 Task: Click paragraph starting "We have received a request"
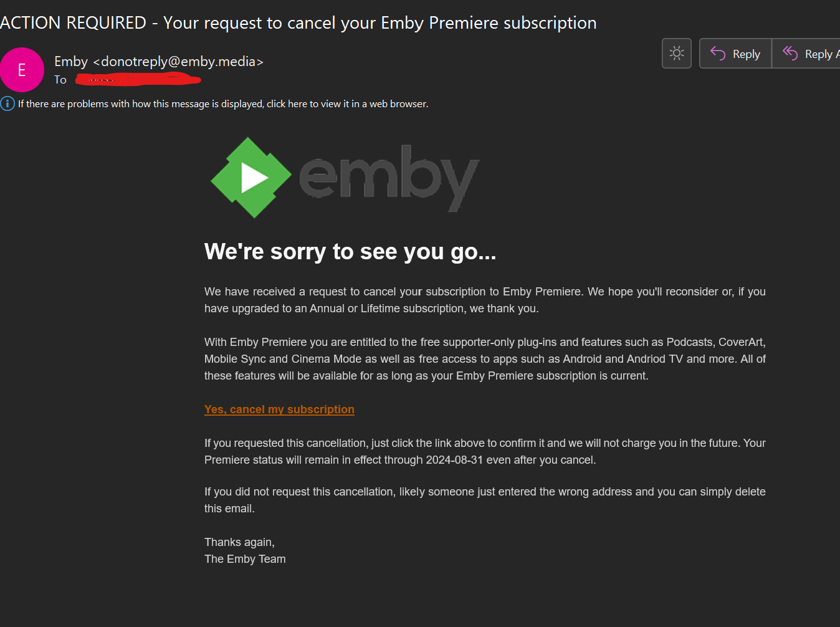485,300
